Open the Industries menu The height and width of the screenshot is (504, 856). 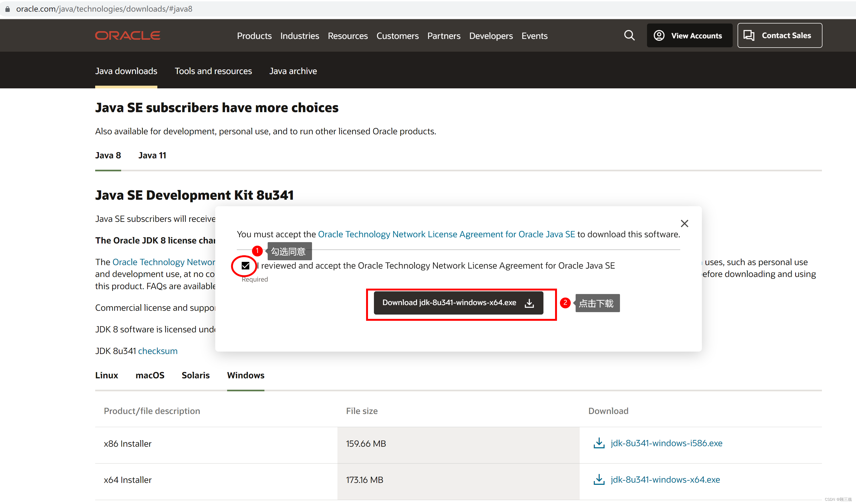300,36
